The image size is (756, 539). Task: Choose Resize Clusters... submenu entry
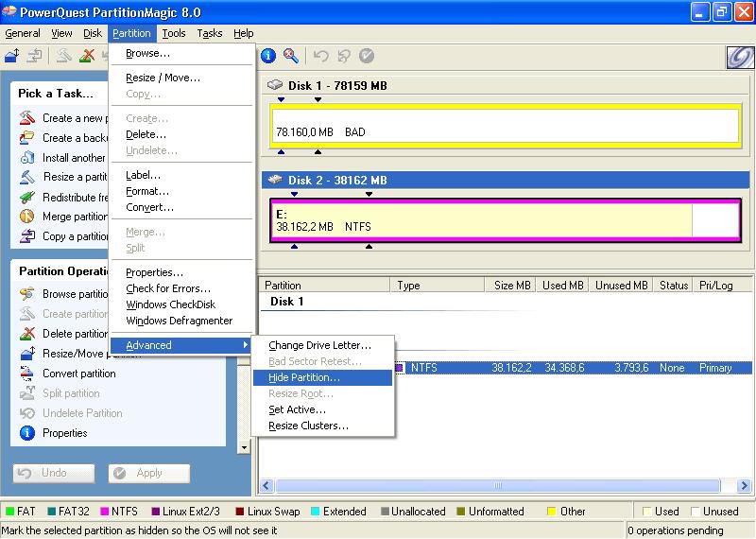[x=322, y=426]
